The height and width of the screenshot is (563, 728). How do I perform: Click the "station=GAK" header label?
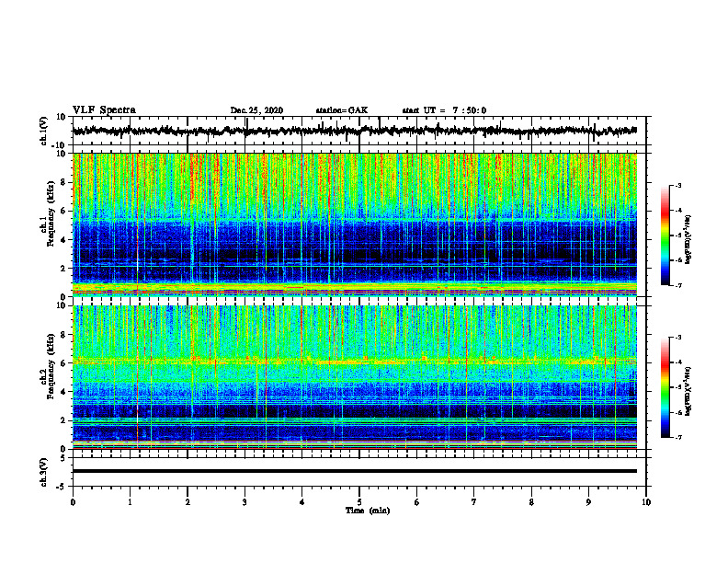coord(342,110)
